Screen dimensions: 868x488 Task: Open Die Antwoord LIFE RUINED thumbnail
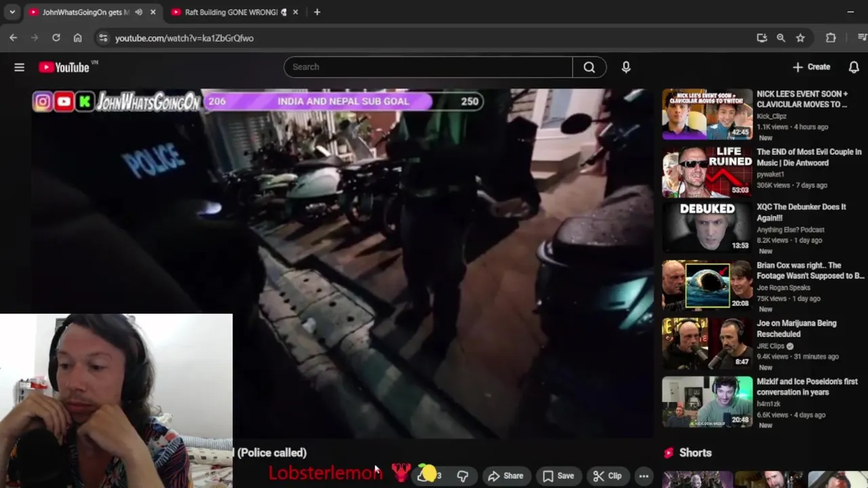coord(707,172)
